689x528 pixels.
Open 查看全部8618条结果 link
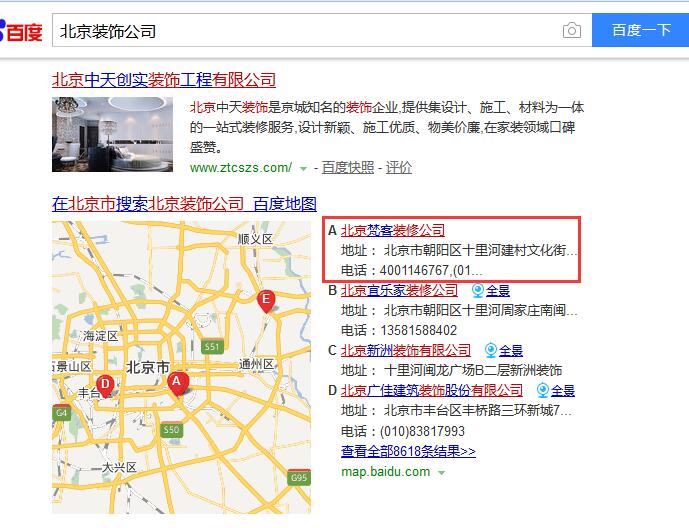click(408, 451)
